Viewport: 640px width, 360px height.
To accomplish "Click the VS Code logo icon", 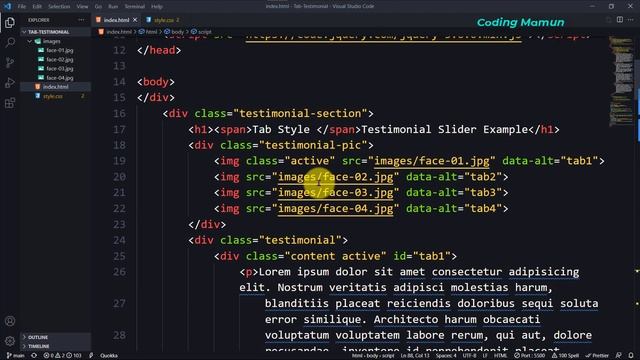I will pyautogui.click(x=7, y=6).
